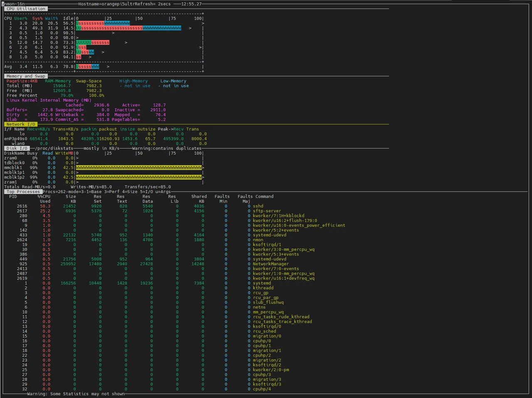Image resolution: width=532 pixels, height=398 pixels.
Task: Click the mcblk1p2 disk activity bar
Action: click(139, 177)
